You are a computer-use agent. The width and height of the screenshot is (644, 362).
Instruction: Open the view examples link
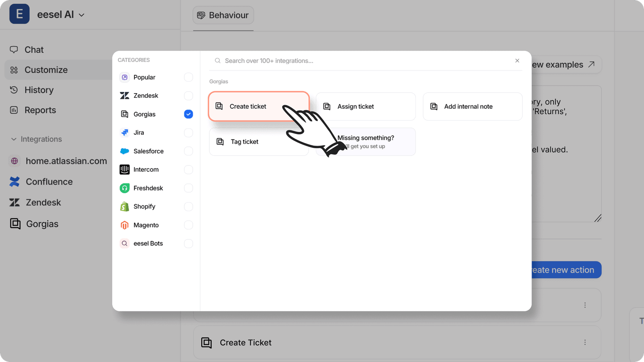click(x=566, y=65)
